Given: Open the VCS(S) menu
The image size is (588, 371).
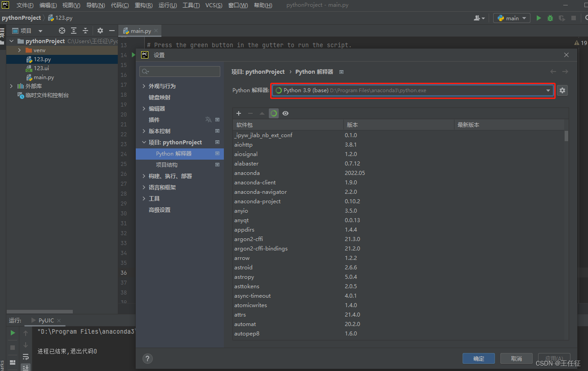Looking at the screenshot, I should pyautogui.click(x=214, y=5).
